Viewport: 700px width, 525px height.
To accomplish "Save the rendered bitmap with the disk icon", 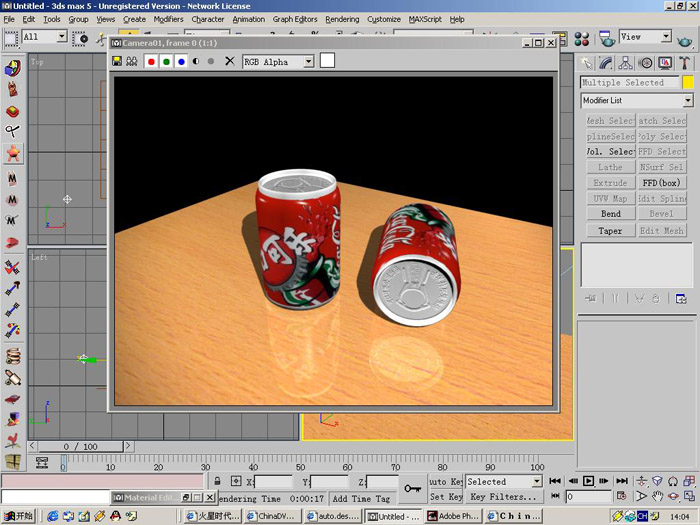I will click(117, 61).
